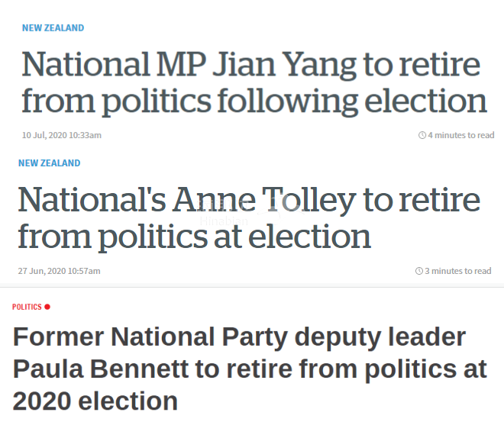Click the clock icon beside 3 minutes to read
The image size is (504, 422).
pos(418,271)
